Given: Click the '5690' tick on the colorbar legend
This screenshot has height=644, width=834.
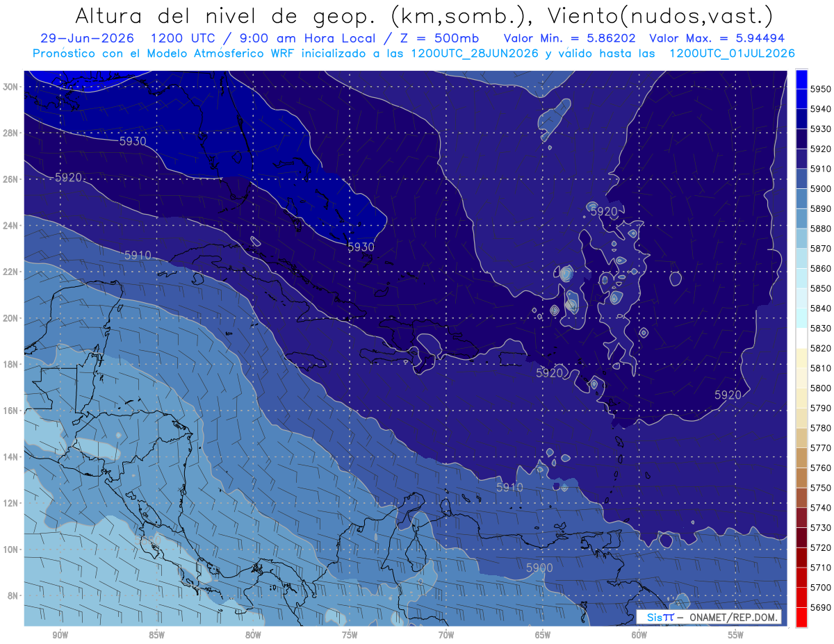Looking at the screenshot, I should click(x=820, y=607).
